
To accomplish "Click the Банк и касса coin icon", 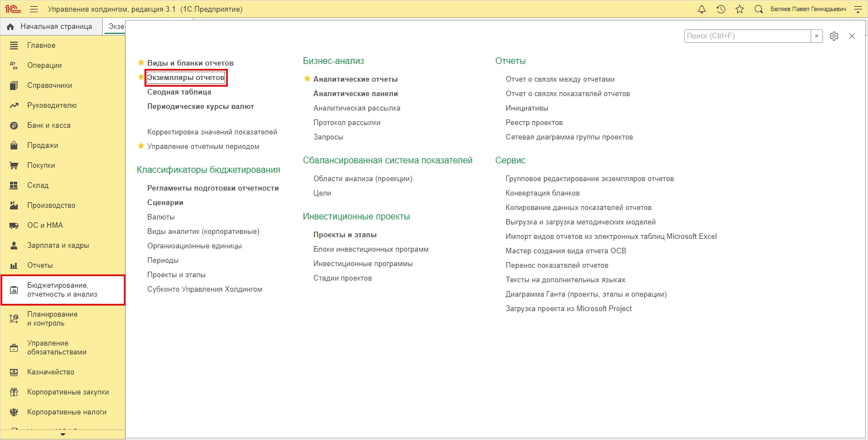I will click(14, 126).
